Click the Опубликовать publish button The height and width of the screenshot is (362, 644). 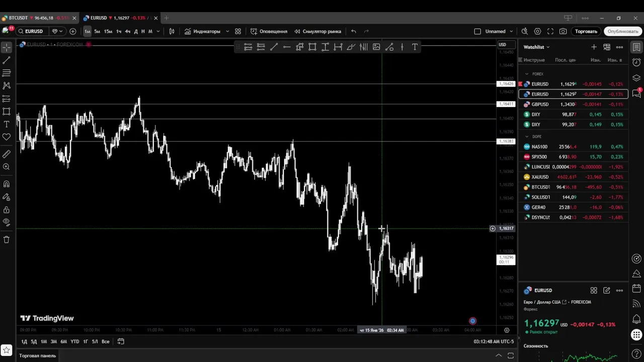point(623,31)
